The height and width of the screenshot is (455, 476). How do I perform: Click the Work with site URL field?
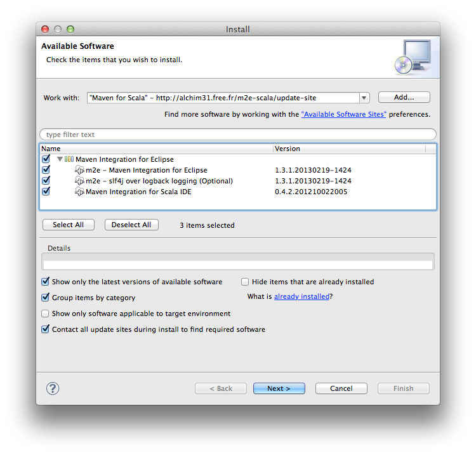point(223,98)
